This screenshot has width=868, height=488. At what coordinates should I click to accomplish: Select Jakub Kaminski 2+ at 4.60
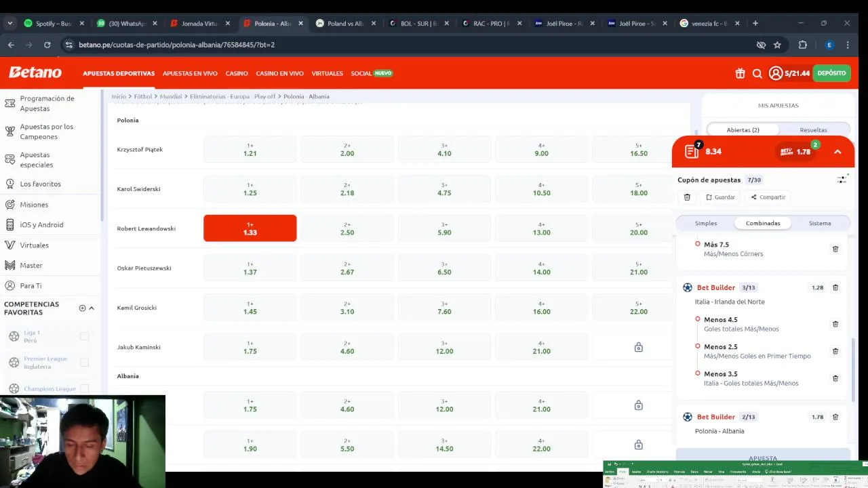tap(347, 347)
